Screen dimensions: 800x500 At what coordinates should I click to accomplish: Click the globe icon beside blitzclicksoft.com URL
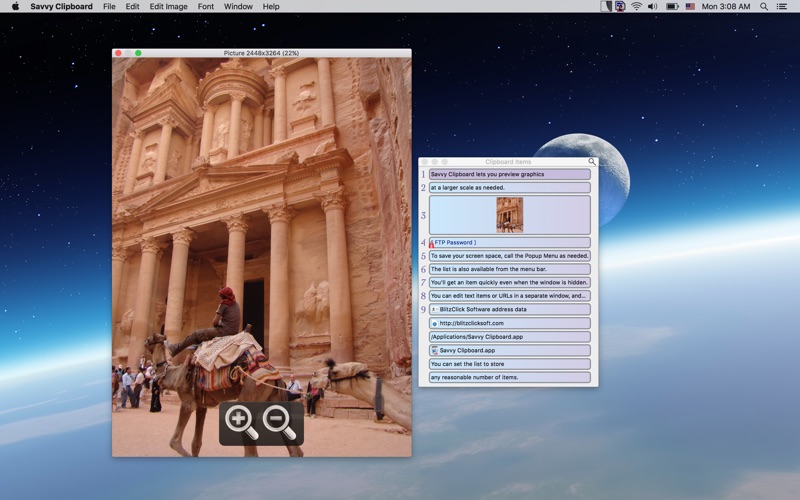[x=434, y=323]
